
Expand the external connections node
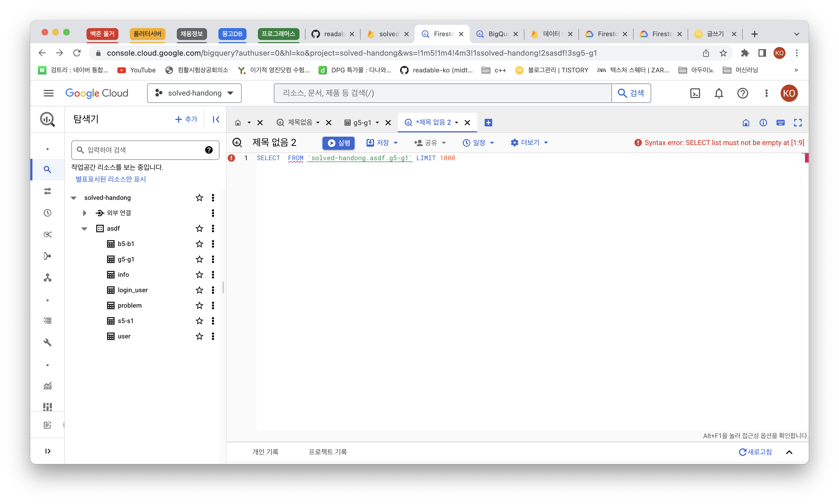point(85,213)
